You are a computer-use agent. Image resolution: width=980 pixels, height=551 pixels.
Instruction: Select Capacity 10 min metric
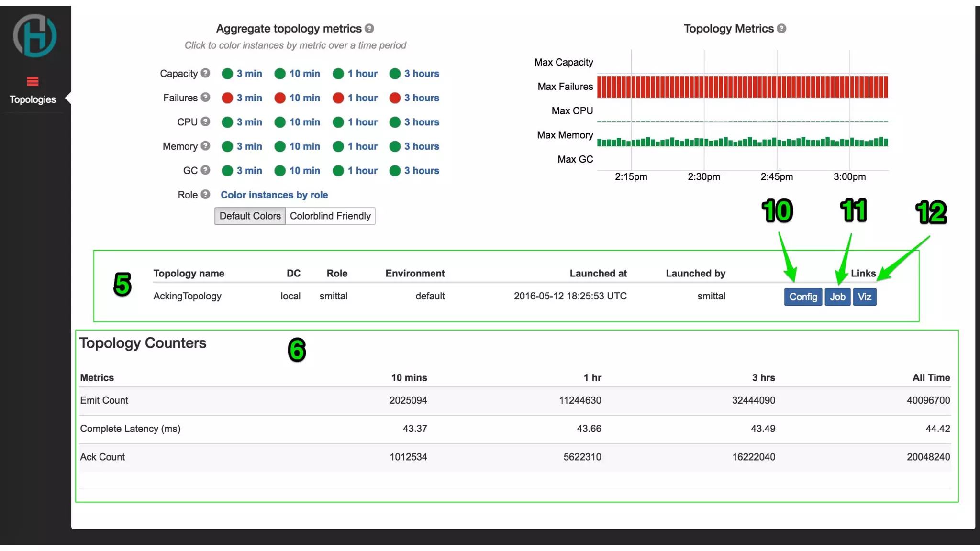tap(304, 74)
